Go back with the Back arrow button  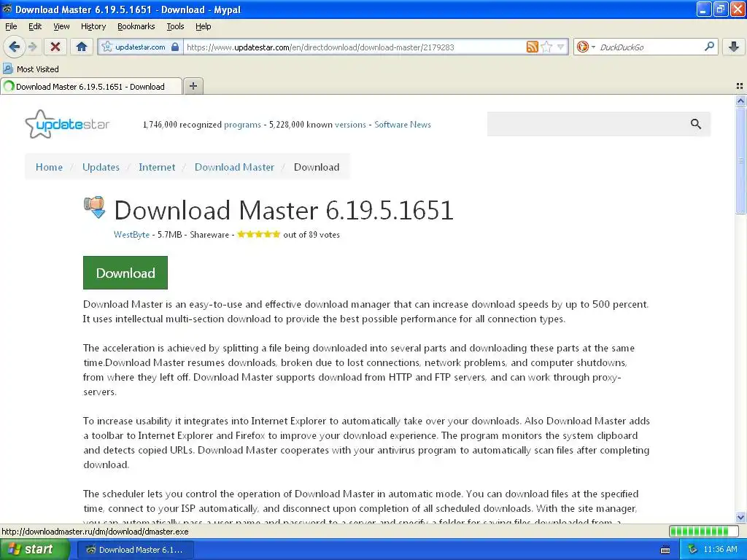pyautogui.click(x=15, y=47)
